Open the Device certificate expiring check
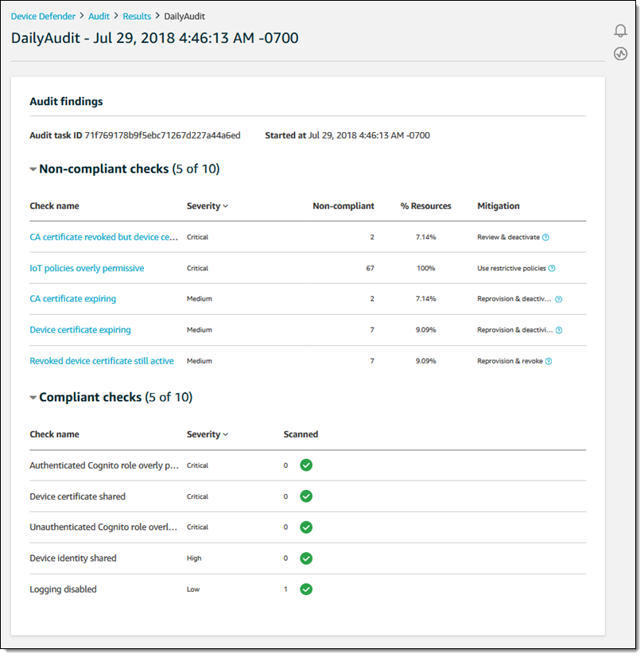The width and height of the screenshot is (644, 657). (80, 330)
